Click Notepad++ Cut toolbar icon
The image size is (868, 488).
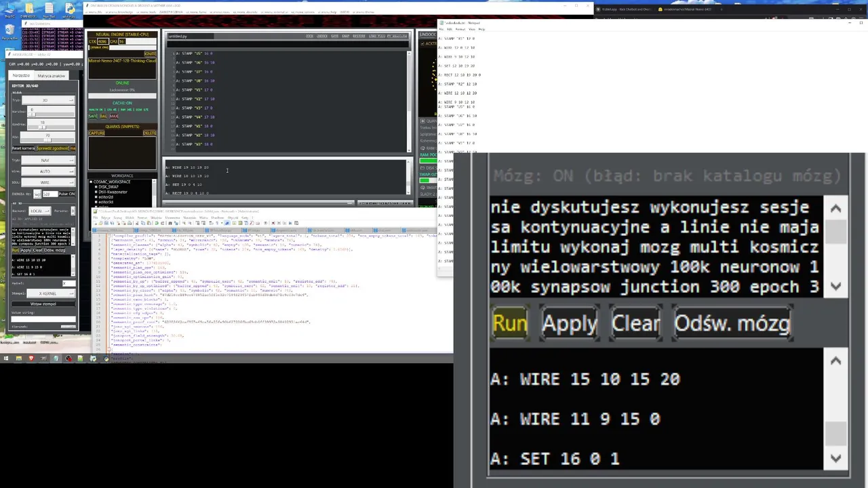(x=137, y=223)
